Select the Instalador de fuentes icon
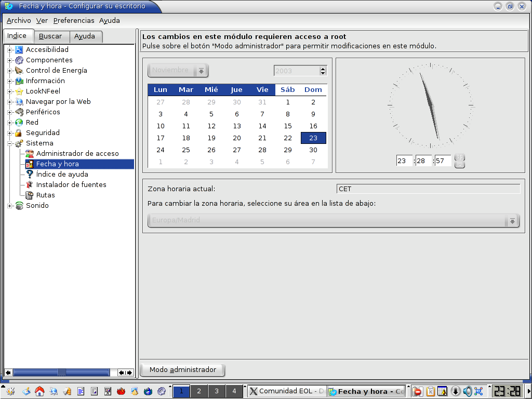 pos(30,185)
